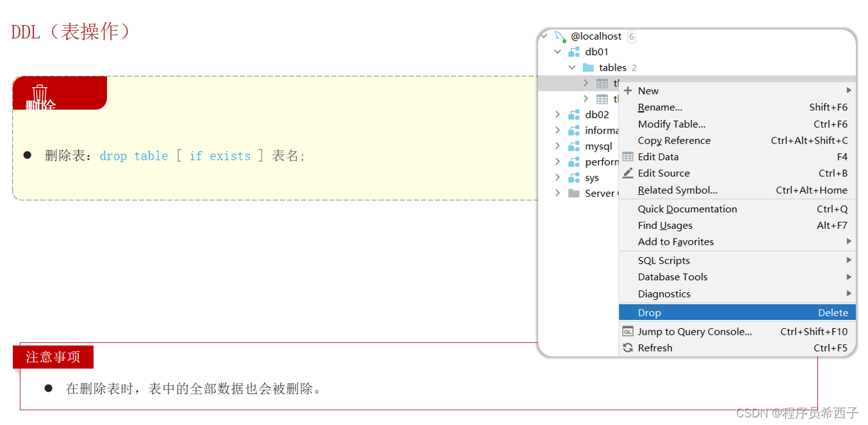This screenshot has width=868, height=425.
Task: Open Related Symbol... menu entry
Action: pos(737,190)
